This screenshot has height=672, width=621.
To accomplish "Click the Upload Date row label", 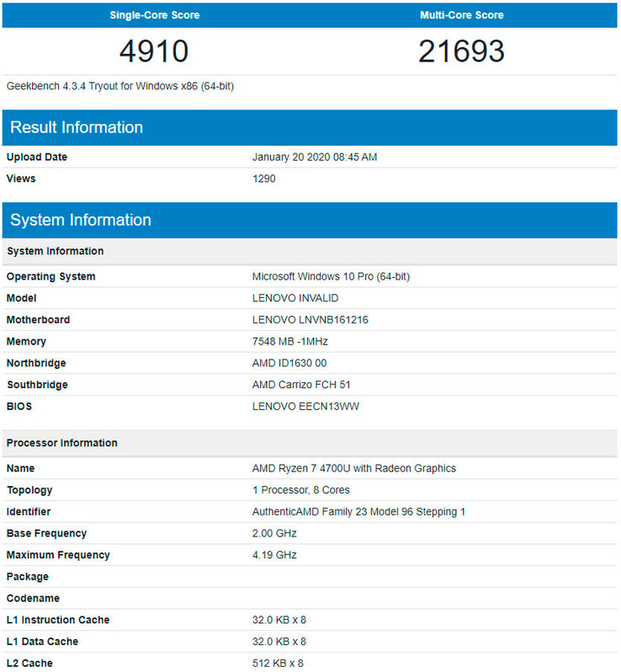I will click(x=37, y=157).
